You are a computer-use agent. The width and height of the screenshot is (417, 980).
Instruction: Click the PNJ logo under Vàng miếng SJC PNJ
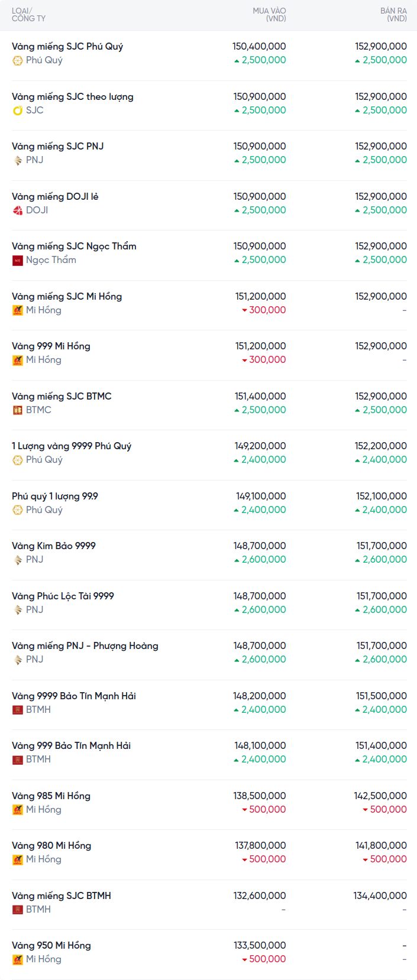18,160
